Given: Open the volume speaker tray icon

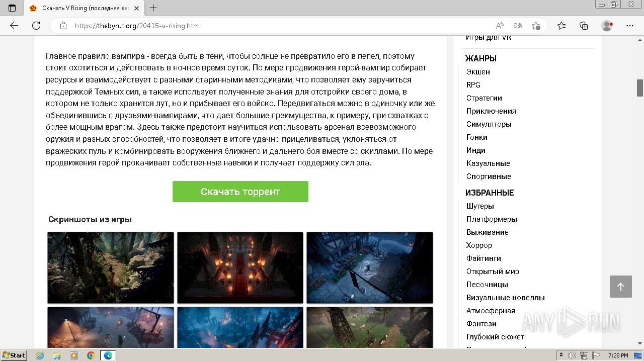Looking at the screenshot, I should 572,355.
